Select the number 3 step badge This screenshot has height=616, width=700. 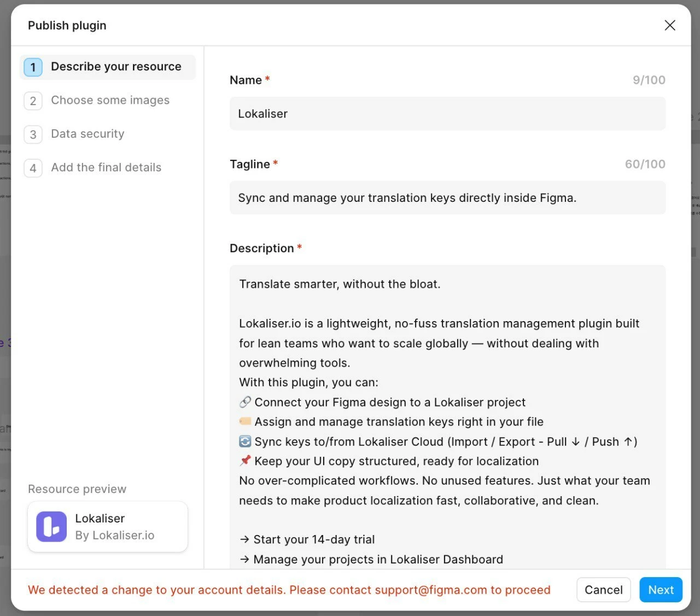tap(33, 134)
